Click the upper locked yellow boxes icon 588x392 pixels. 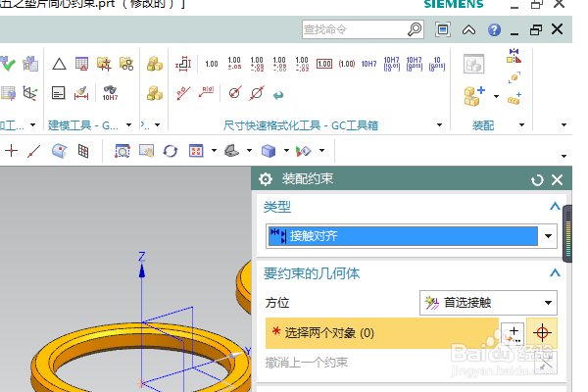click(155, 64)
